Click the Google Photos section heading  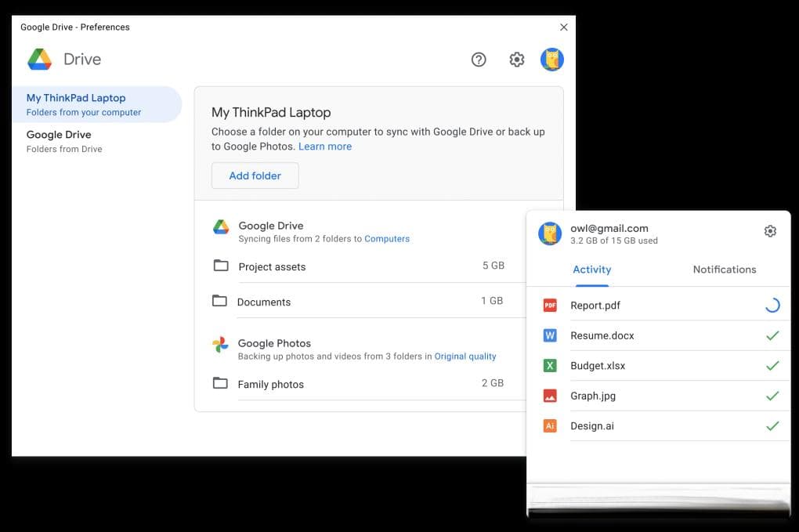click(274, 343)
